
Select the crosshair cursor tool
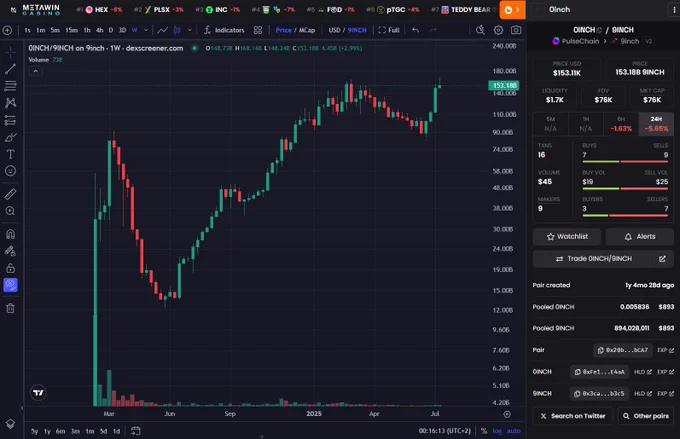[x=10, y=52]
